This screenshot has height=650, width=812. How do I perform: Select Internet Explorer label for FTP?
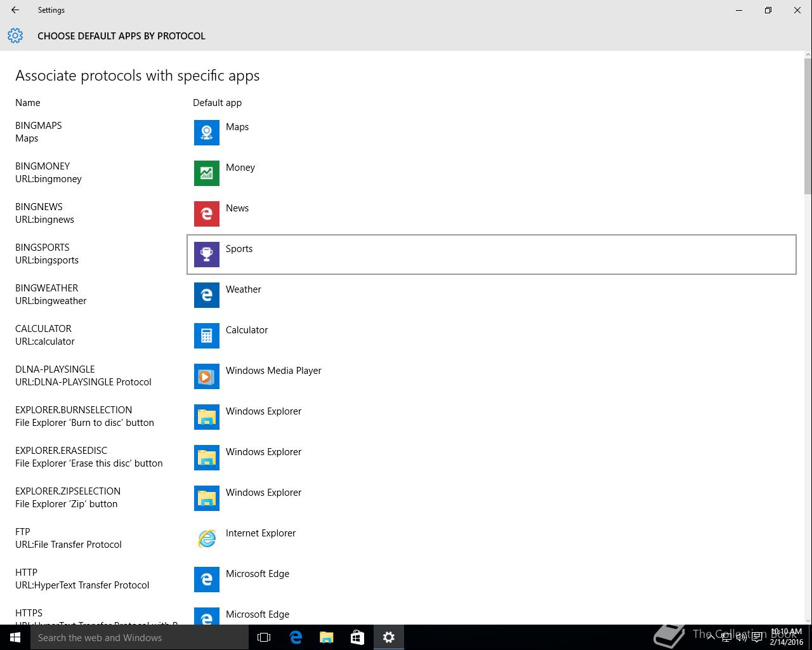pyautogui.click(x=261, y=533)
